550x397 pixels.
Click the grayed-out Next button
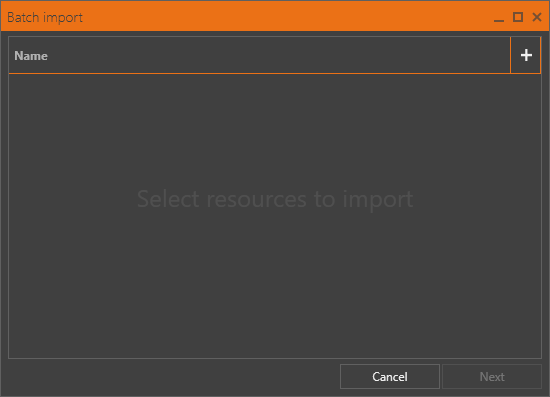pos(492,377)
